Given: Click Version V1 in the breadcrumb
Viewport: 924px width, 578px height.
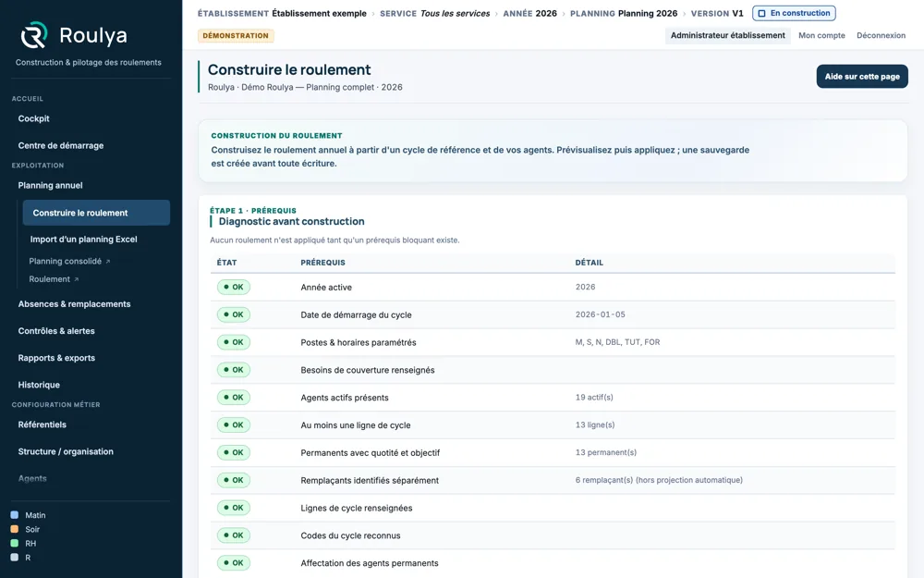Looking at the screenshot, I should tap(717, 14).
